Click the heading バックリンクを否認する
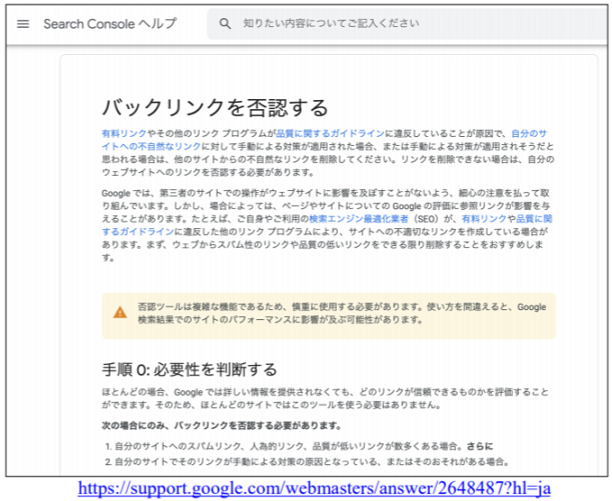The image size is (612, 501). pyautogui.click(x=215, y=108)
